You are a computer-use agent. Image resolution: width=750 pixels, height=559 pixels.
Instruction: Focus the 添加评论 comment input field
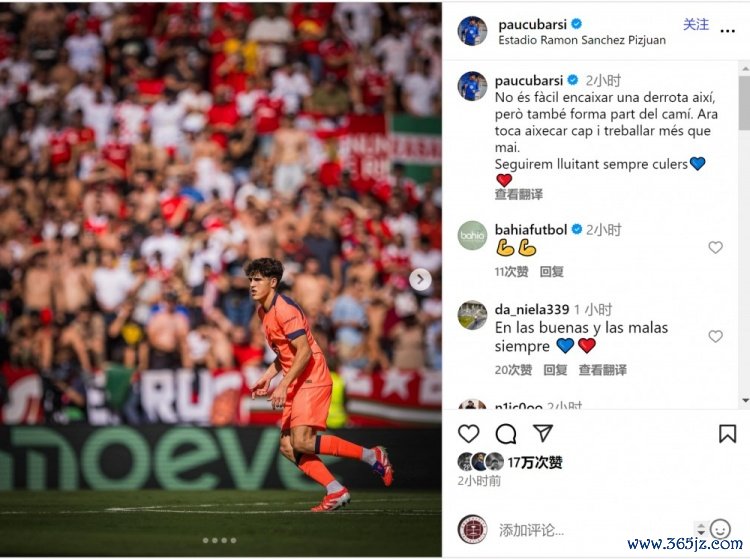click(593, 530)
